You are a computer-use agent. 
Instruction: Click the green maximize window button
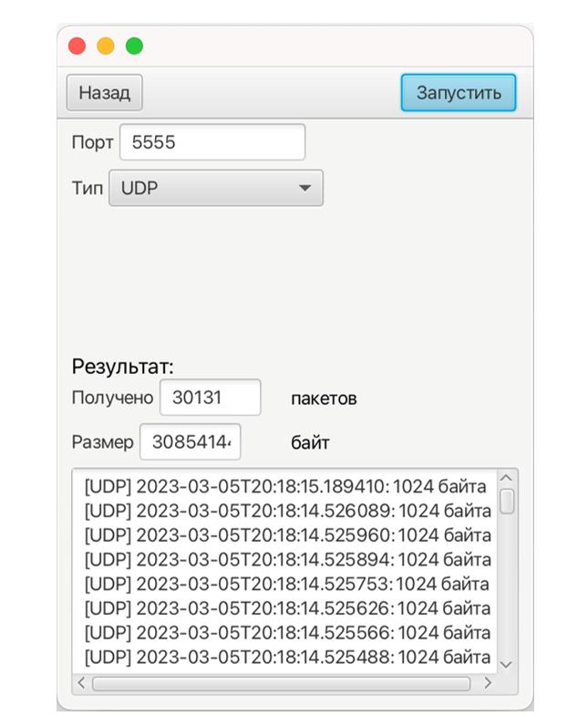point(134,46)
